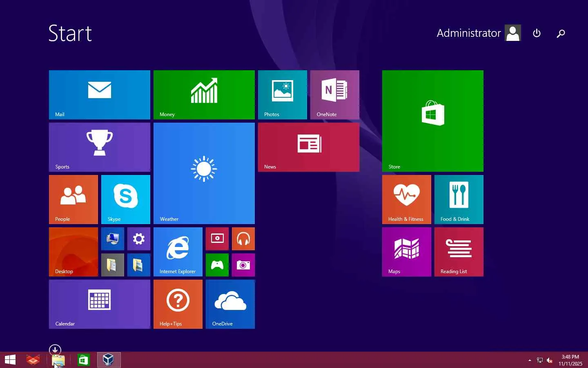Open the Administrator account menu

(479, 33)
